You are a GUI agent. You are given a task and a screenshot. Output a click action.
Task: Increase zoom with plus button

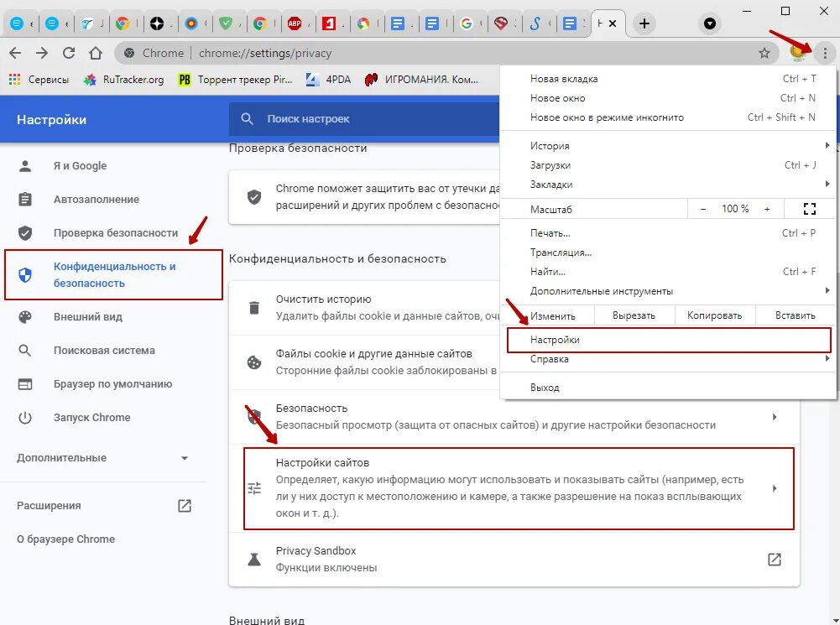[x=767, y=209]
